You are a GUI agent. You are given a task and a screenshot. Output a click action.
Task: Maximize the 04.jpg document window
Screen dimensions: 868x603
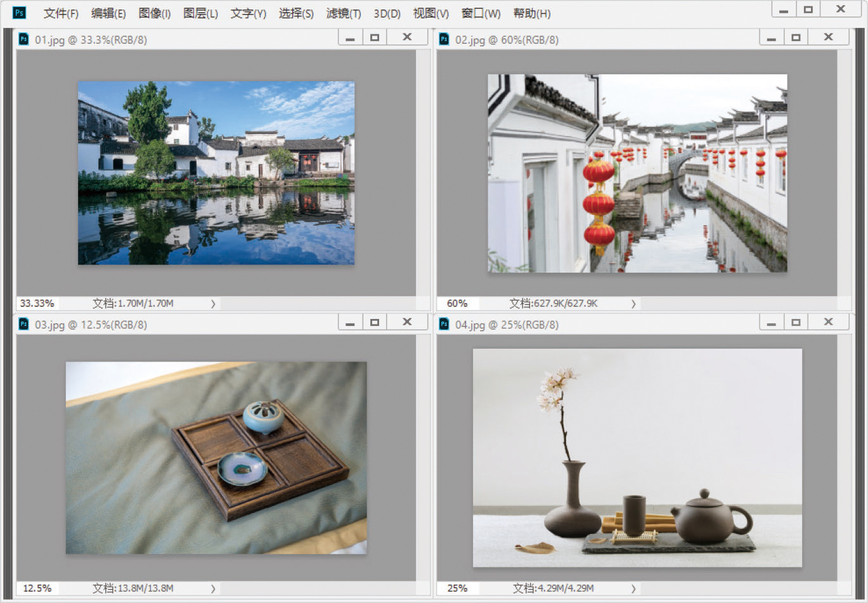click(796, 322)
